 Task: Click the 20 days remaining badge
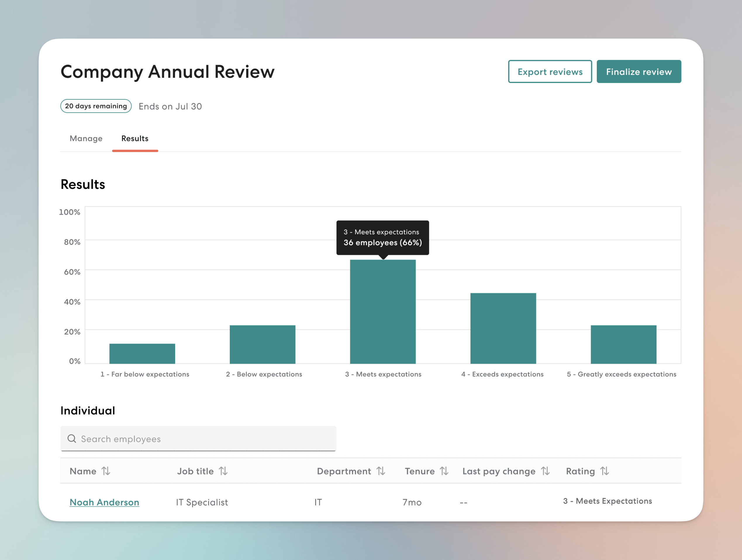(x=96, y=106)
